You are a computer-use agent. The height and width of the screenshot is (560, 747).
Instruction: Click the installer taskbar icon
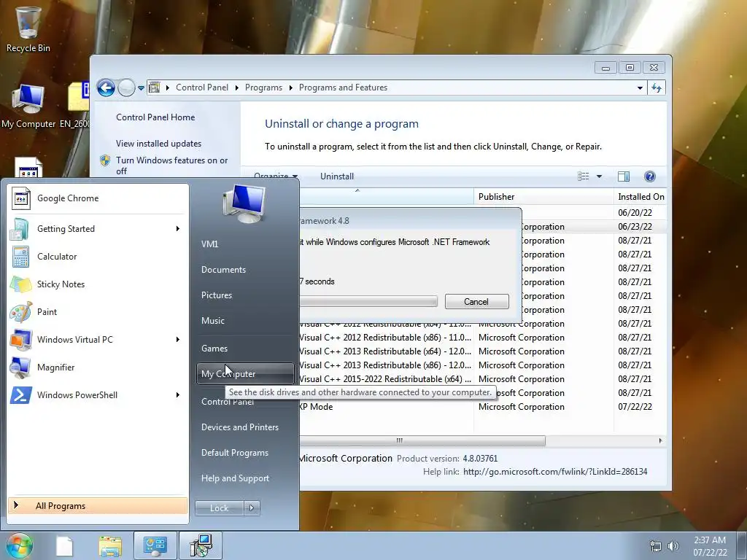pyautogui.click(x=201, y=545)
